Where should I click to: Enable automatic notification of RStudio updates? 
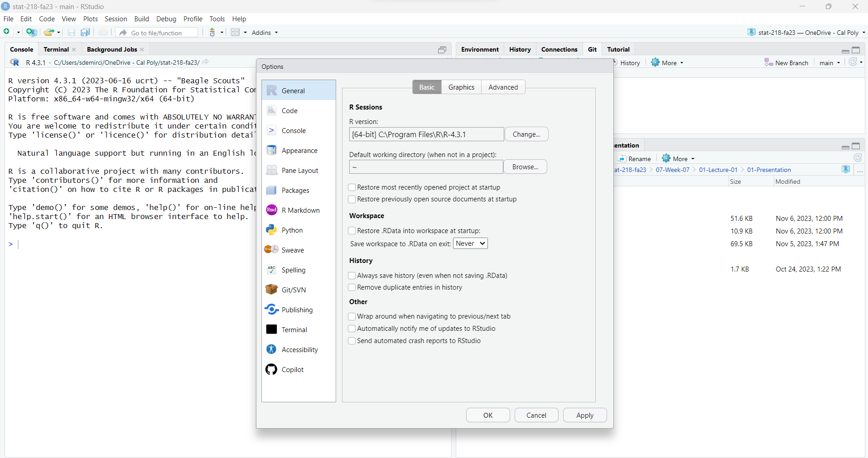click(x=352, y=329)
